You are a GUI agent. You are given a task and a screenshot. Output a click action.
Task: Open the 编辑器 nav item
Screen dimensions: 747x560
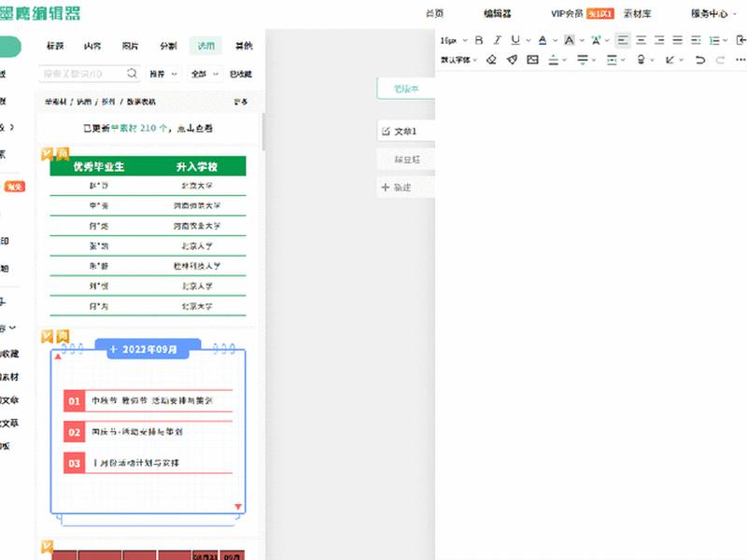tap(498, 14)
